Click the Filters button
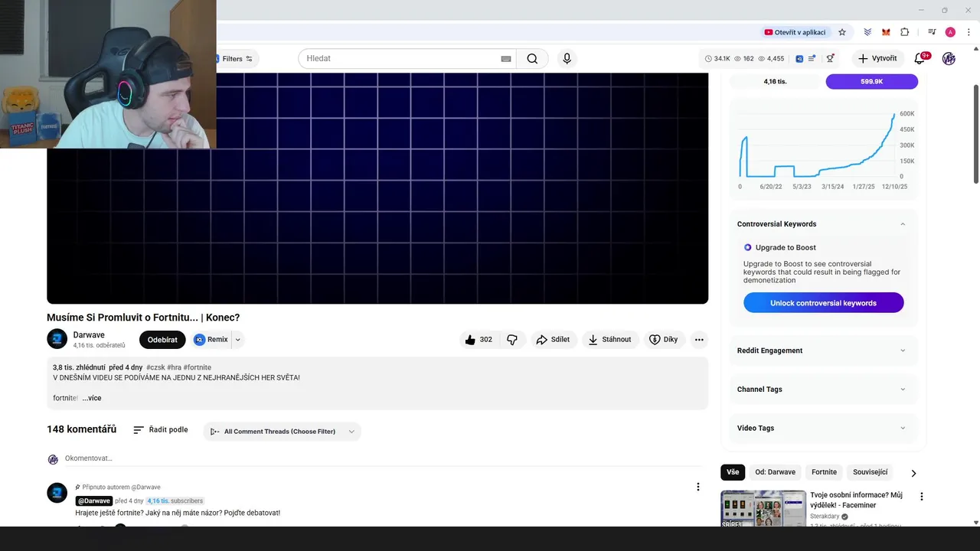The image size is (980, 551). tap(237, 59)
